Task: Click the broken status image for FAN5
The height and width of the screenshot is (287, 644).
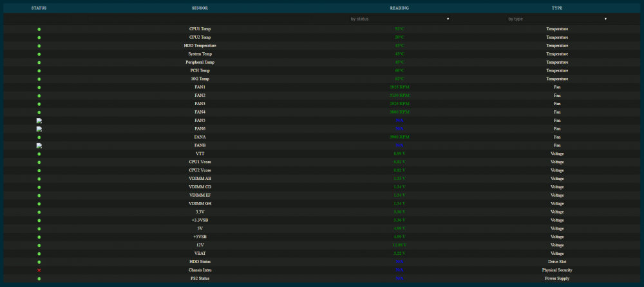Action: [39, 121]
